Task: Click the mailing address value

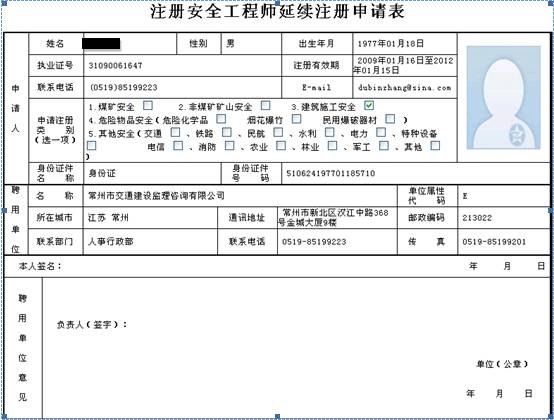Action: point(333,218)
